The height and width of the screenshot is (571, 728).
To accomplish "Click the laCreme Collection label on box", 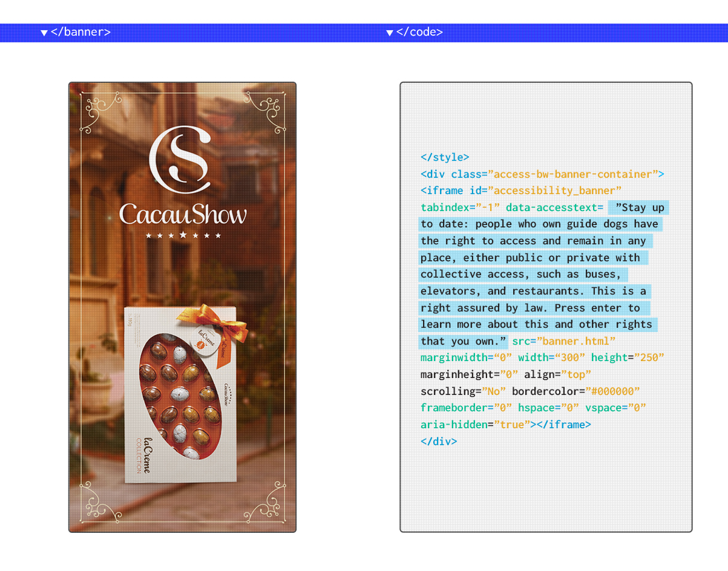I will pyautogui.click(x=142, y=451).
